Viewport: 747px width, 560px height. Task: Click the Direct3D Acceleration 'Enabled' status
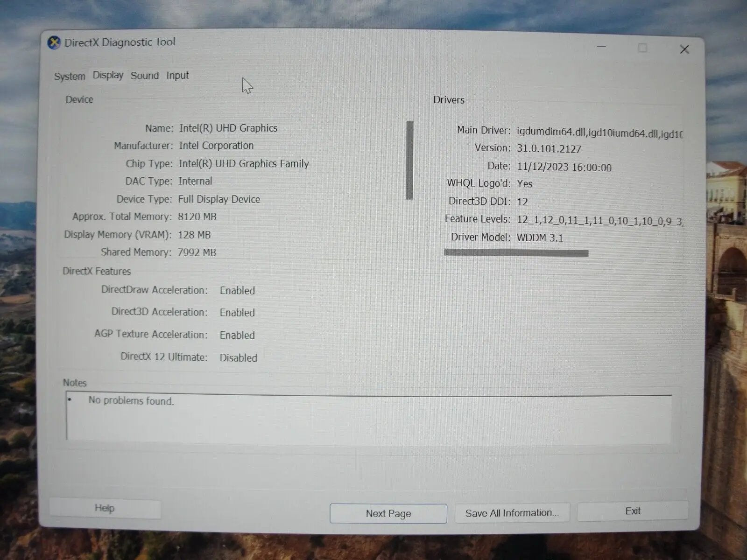point(237,313)
